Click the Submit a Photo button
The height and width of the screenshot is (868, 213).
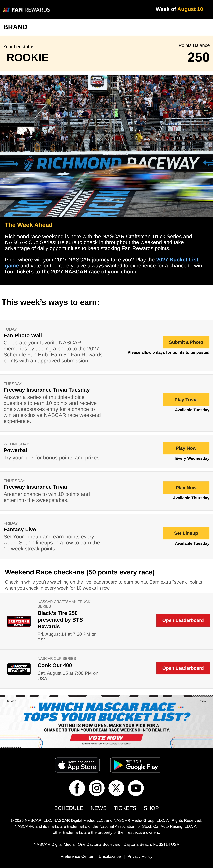(186, 342)
